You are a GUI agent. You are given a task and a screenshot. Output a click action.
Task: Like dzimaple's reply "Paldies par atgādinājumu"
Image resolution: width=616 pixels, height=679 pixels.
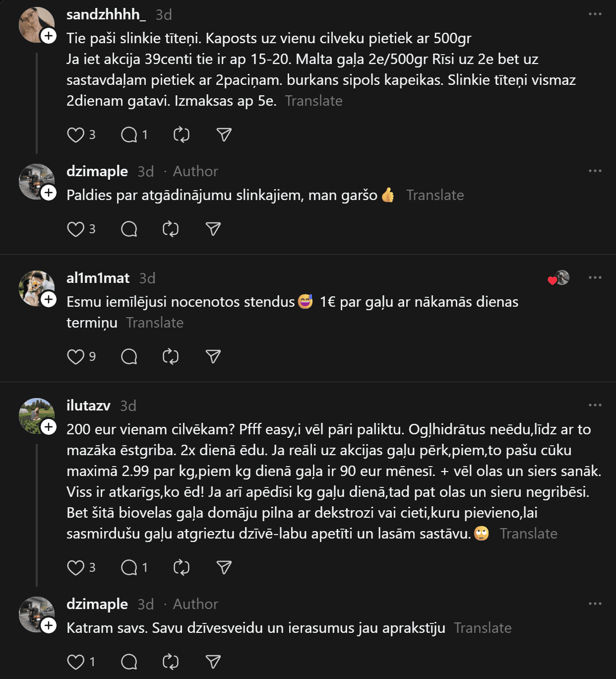click(x=76, y=229)
